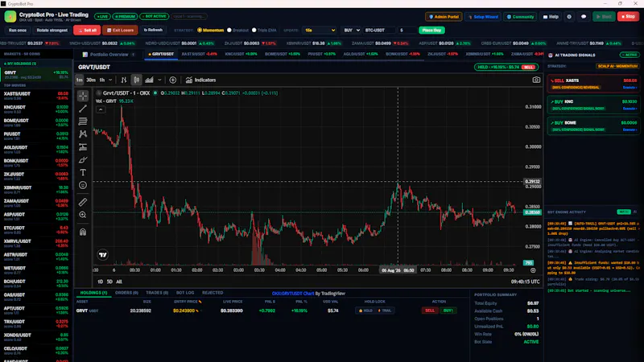This screenshot has width=644, height=362.
Task: Collapse the chart legend with caret
Action: pyautogui.click(x=101, y=109)
